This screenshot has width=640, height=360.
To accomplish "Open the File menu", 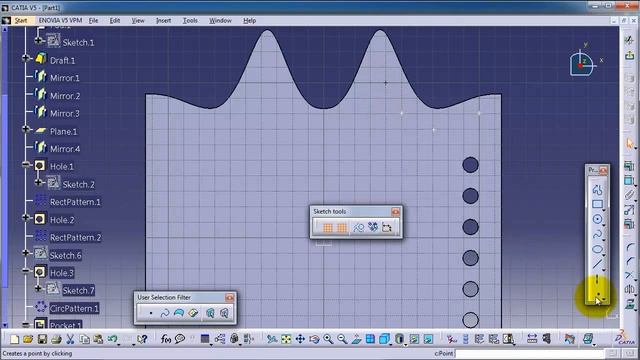I will (x=93, y=20).
